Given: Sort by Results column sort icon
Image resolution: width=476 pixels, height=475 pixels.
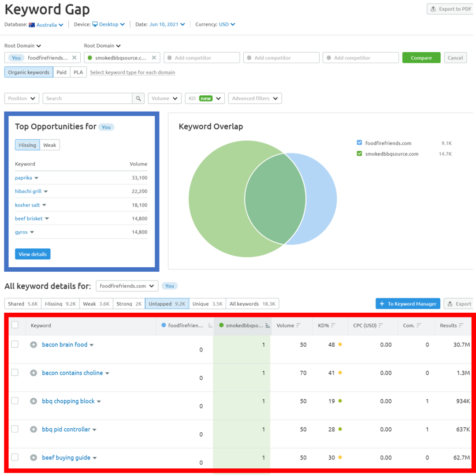Looking at the screenshot, I should click(x=461, y=325).
